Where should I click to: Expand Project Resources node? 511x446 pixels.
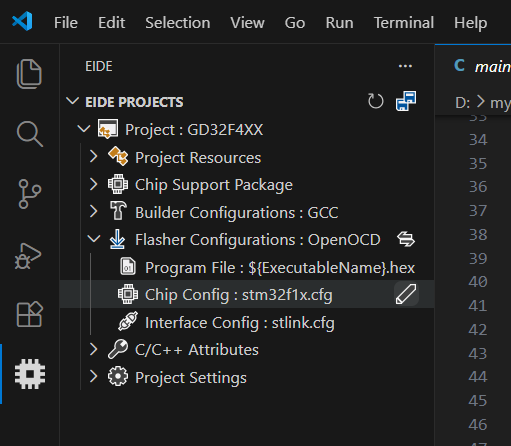(x=93, y=156)
